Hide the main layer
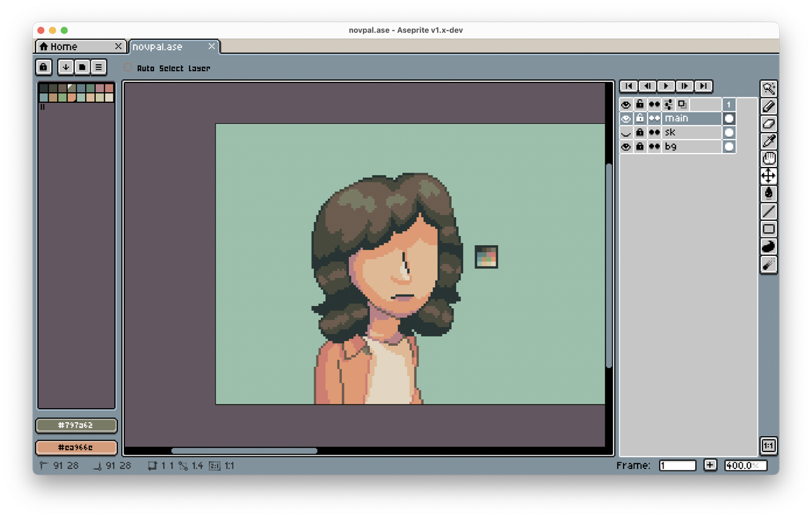 click(626, 119)
